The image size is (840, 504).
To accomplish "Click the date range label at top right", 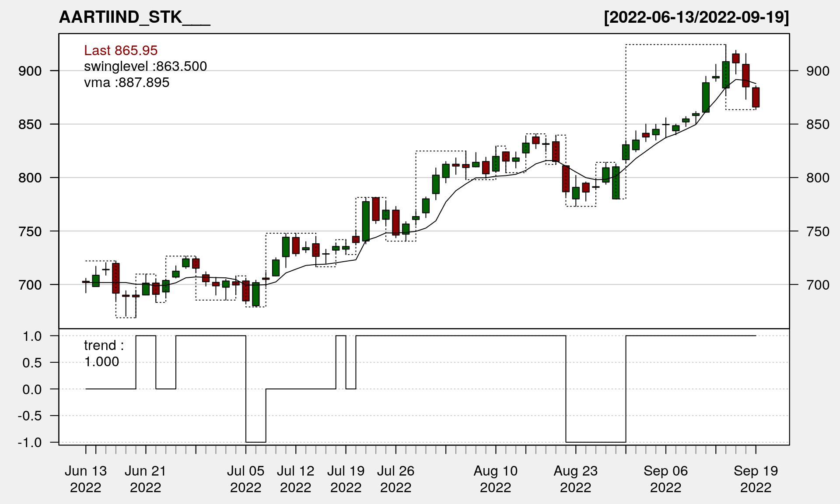I will (x=696, y=17).
